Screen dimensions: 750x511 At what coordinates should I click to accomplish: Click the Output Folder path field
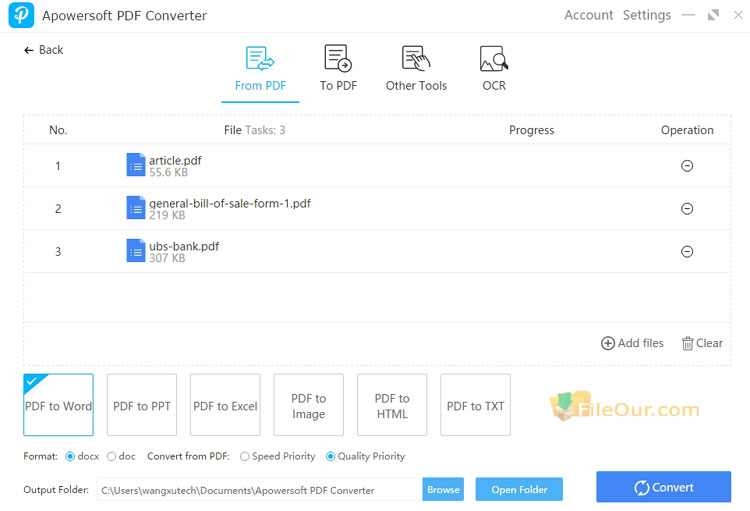pos(260,489)
